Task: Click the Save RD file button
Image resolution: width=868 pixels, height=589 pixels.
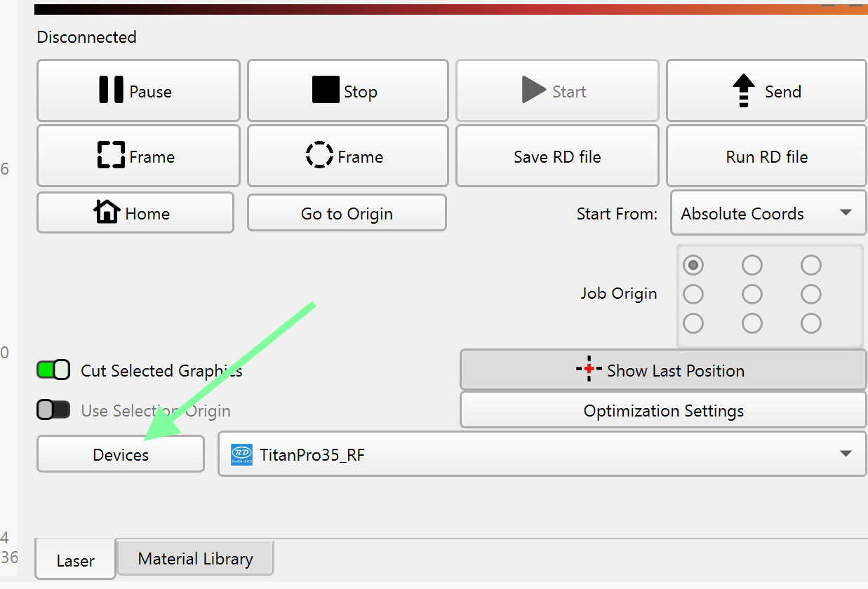Action: (x=557, y=156)
